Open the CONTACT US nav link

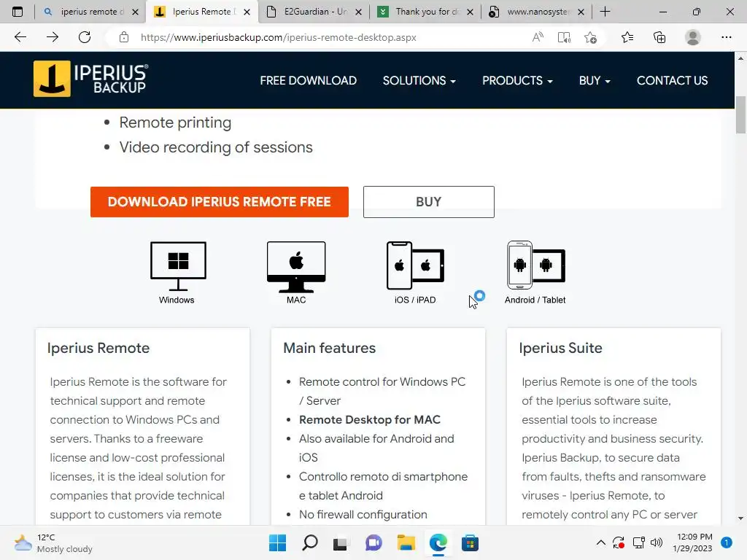[x=672, y=80]
